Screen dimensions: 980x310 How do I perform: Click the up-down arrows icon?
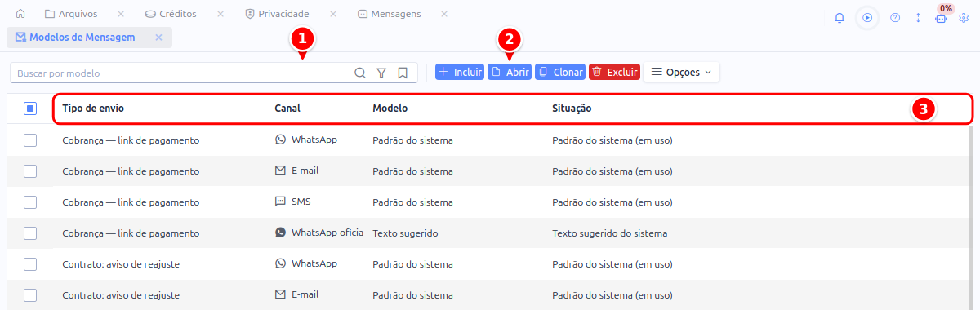point(918,17)
